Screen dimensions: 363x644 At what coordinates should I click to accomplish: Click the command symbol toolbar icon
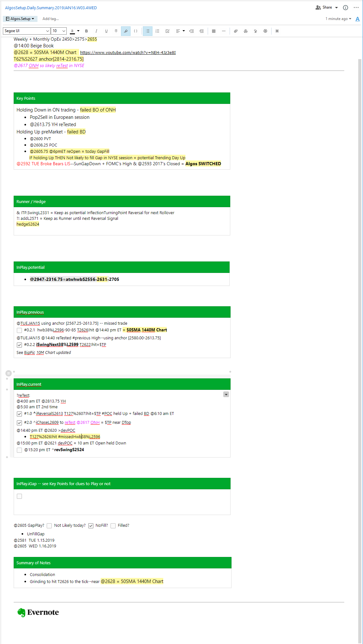click(277, 31)
